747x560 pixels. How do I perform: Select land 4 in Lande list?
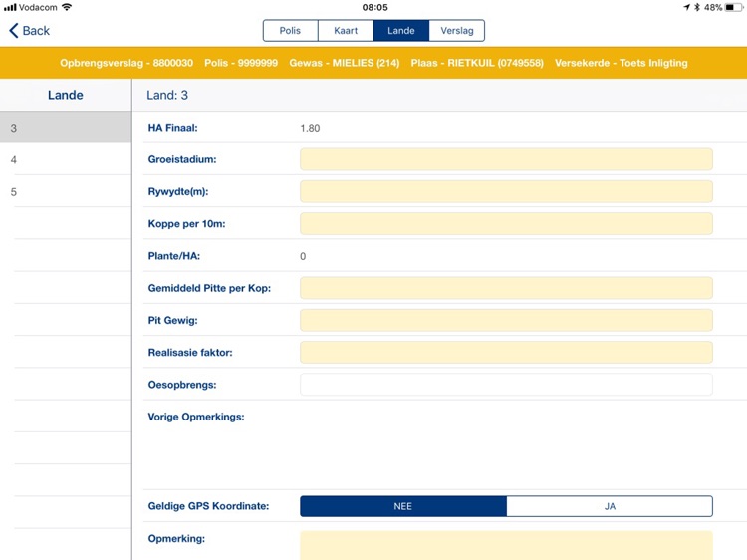point(66,159)
